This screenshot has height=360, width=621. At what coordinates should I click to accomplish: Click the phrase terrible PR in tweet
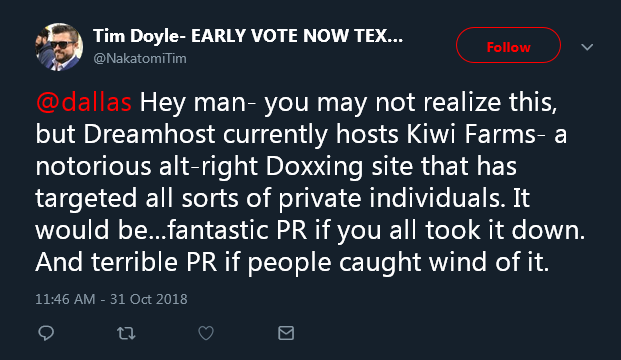point(154,262)
